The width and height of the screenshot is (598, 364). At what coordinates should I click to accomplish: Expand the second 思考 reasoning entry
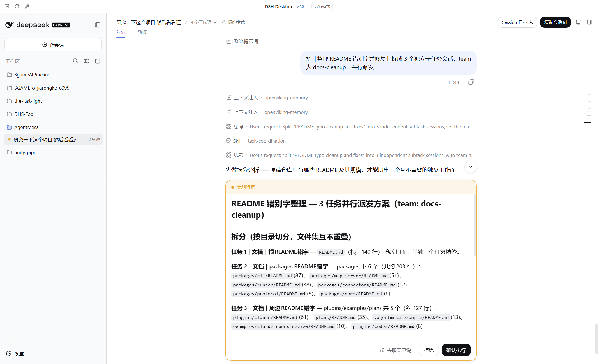[350, 155]
